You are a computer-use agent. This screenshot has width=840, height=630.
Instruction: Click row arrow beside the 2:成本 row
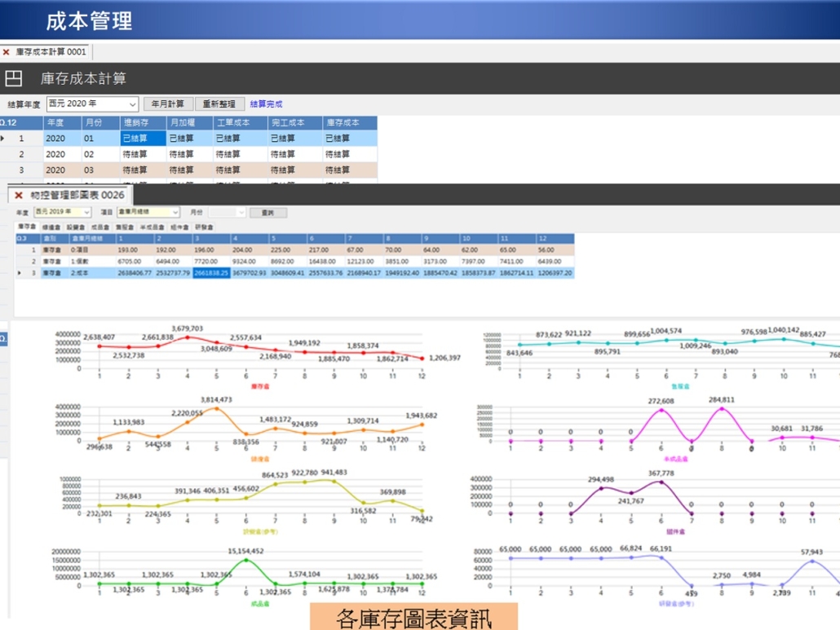(x=20, y=273)
